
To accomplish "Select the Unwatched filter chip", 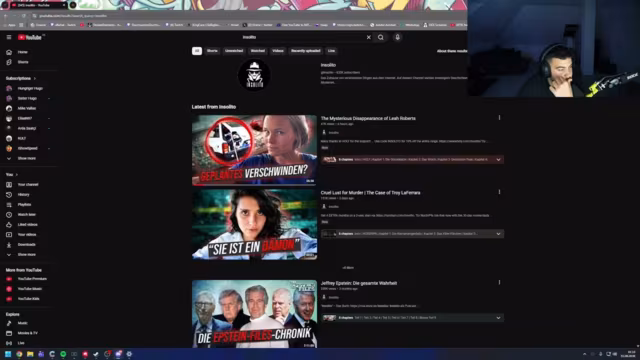I will pyautogui.click(x=234, y=51).
